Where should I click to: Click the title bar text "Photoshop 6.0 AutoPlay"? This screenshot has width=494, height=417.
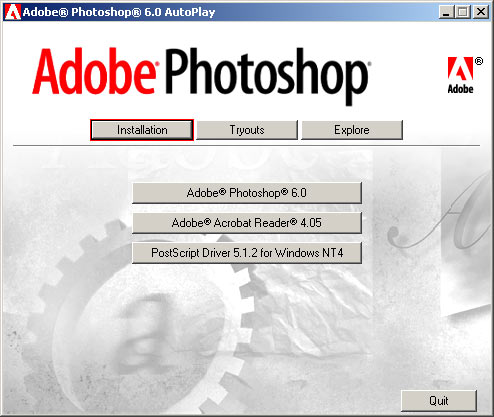(143, 12)
